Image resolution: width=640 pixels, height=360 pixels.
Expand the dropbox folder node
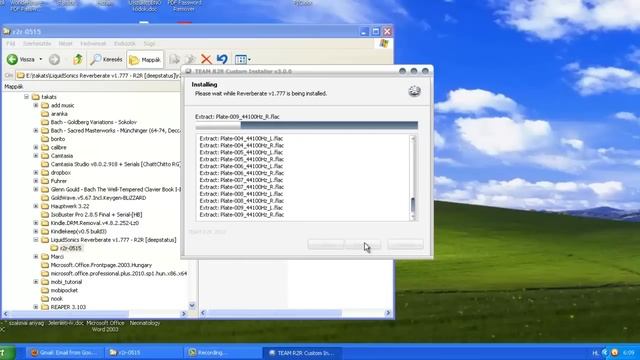coord(36,173)
